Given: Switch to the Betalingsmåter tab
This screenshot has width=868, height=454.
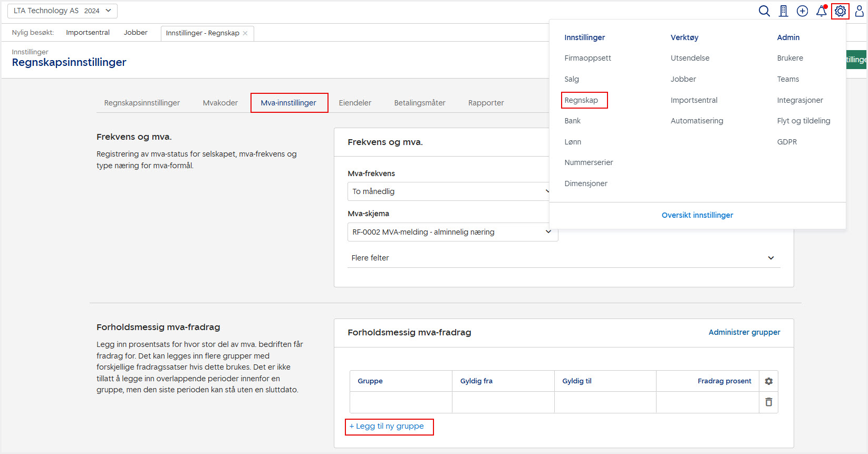Looking at the screenshot, I should [x=420, y=103].
